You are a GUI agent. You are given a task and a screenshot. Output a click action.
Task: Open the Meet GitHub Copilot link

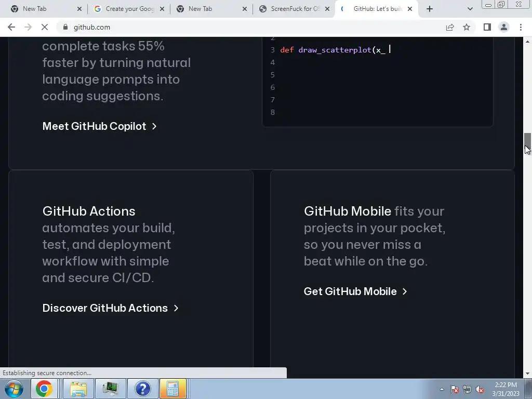(99, 126)
